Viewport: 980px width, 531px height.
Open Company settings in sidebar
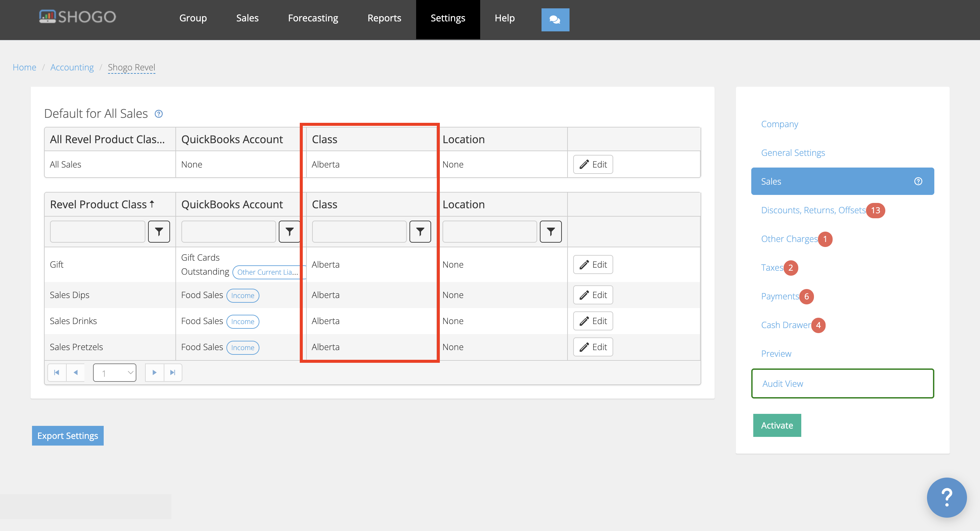780,124
